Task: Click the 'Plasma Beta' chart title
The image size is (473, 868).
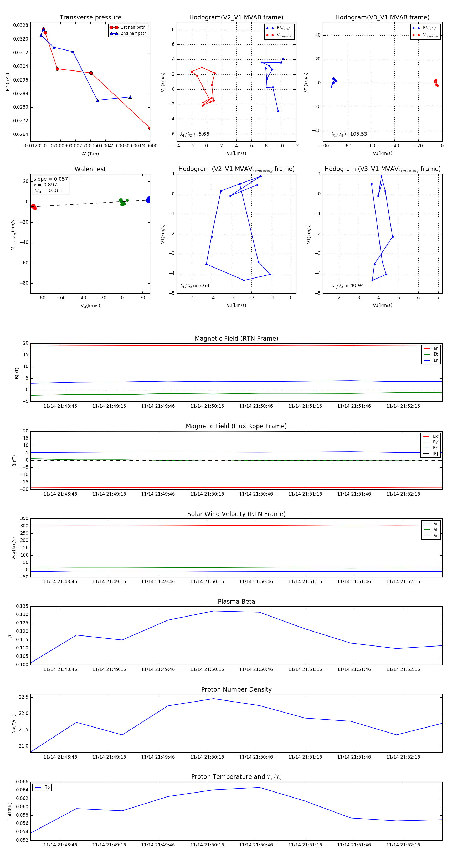Action: tap(236, 602)
